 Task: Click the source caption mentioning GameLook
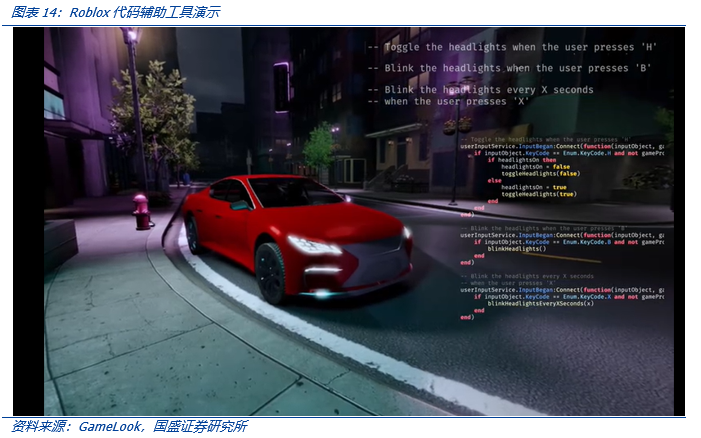[x=129, y=427]
